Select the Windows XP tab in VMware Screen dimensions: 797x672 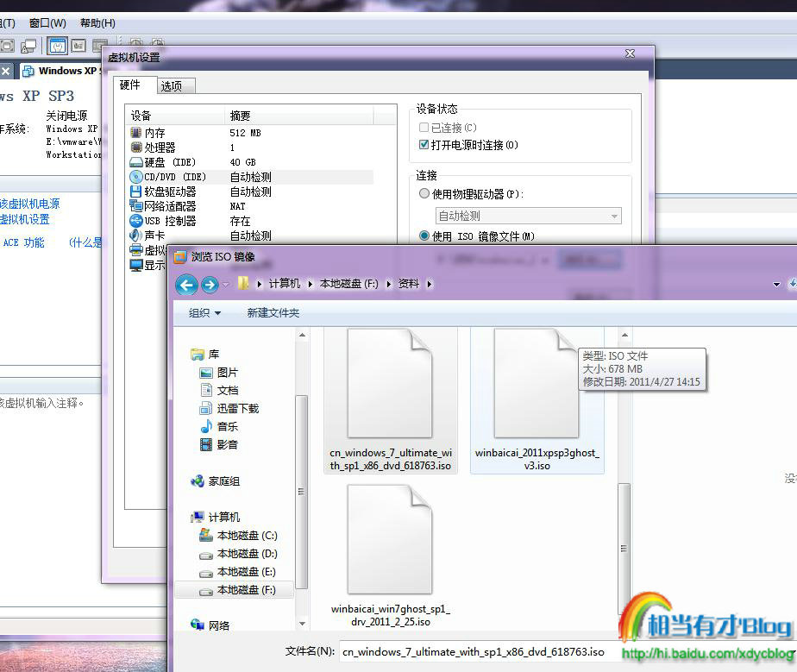pyautogui.click(x=61, y=71)
